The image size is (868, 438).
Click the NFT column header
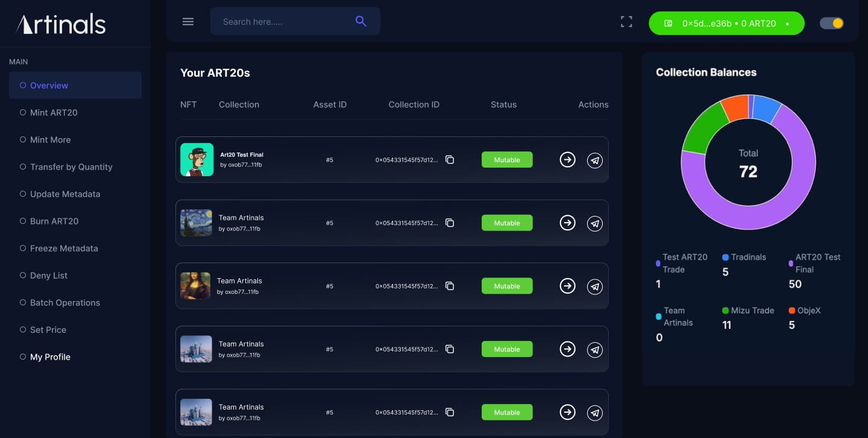pos(188,104)
